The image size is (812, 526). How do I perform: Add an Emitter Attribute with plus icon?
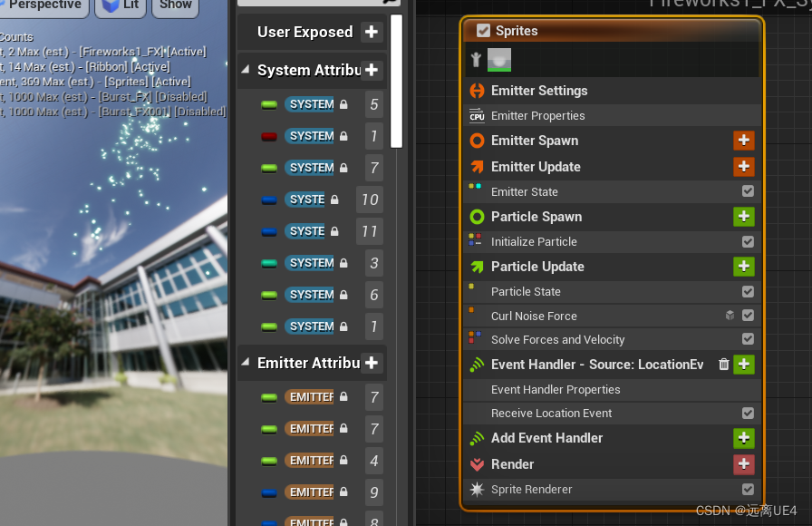pos(372,363)
